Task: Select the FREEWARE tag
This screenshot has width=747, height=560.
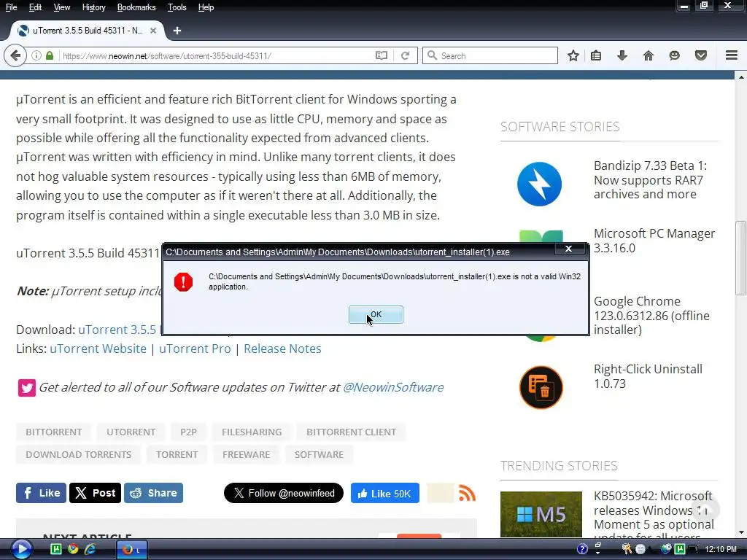Action: pyautogui.click(x=246, y=454)
